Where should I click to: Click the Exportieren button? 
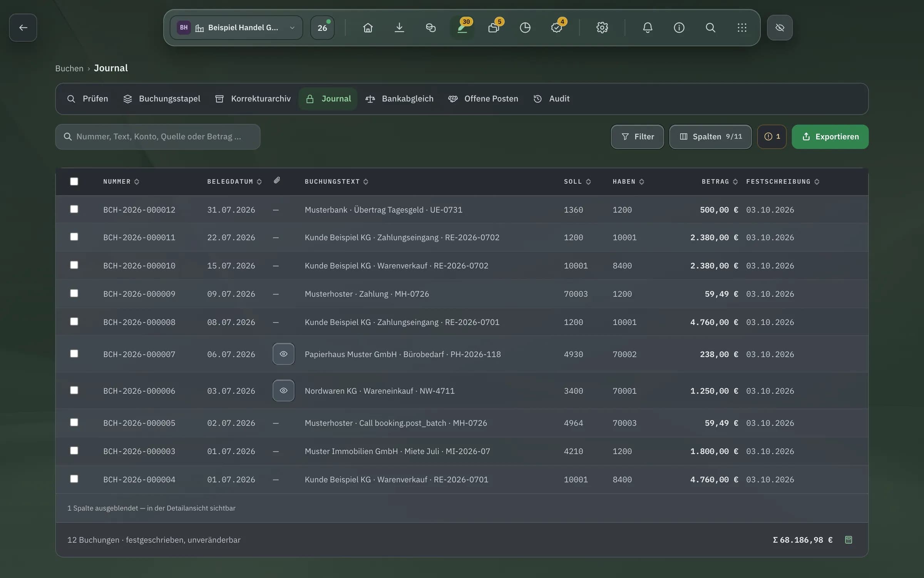pos(830,137)
